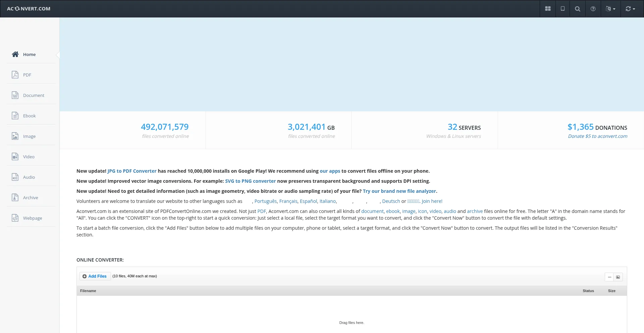Viewport: 644px width, 333px height.
Task: Click the Audio file icon in sidebar
Action: (15, 177)
